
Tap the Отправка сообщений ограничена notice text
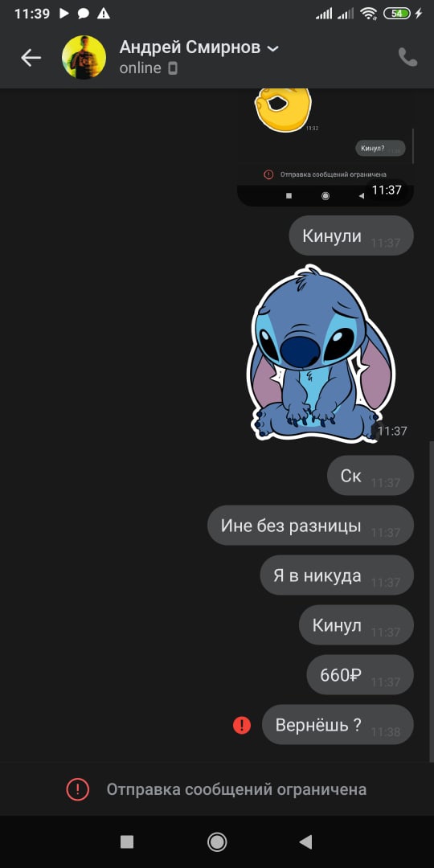pyautogui.click(x=236, y=789)
